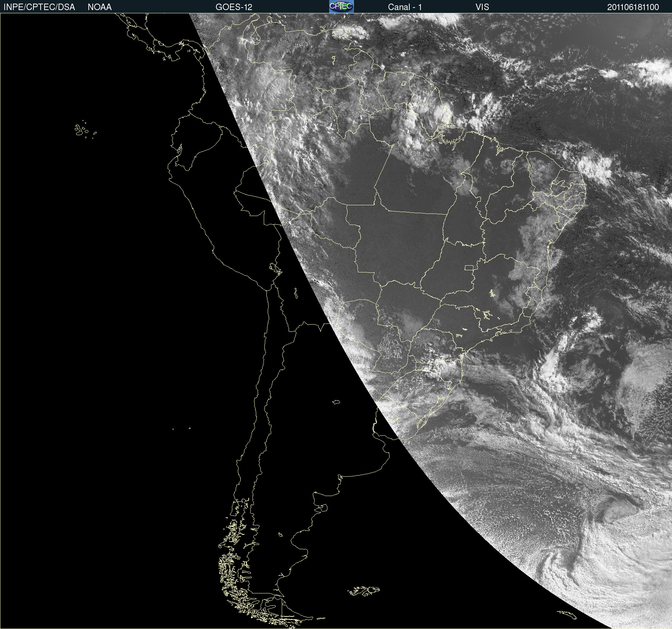Click the VIS channel type label
Screen dimensions: 672x629
pyautogui.click(x=482, y=7)
